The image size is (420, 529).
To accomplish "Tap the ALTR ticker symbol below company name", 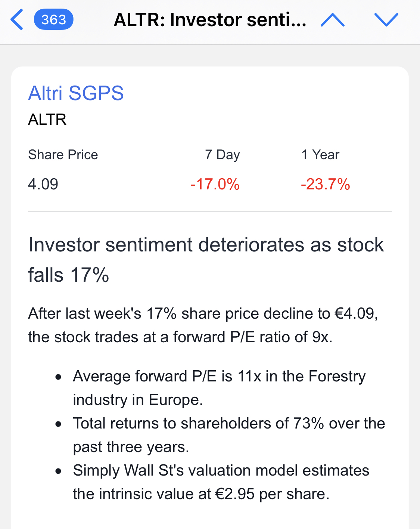I will (x=47, y=120).
